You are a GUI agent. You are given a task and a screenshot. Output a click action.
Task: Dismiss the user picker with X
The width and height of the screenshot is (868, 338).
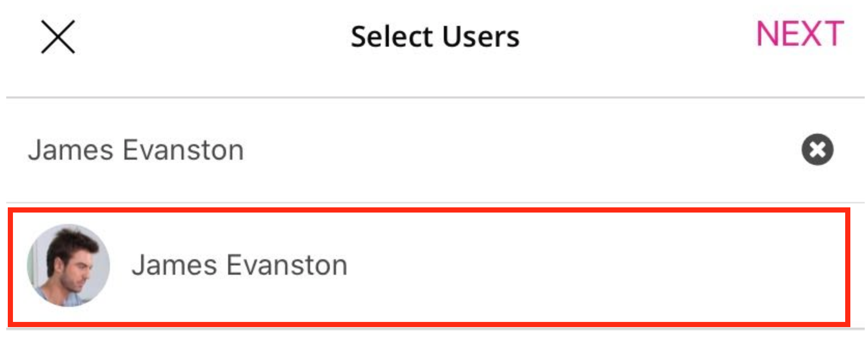tap(58, 37)
